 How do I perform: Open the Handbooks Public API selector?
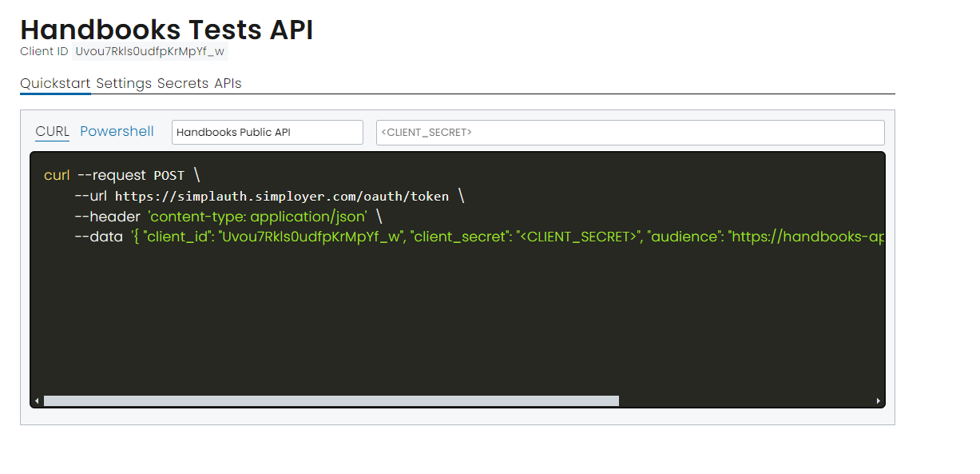pyautogui.click(x=267, y=133)
